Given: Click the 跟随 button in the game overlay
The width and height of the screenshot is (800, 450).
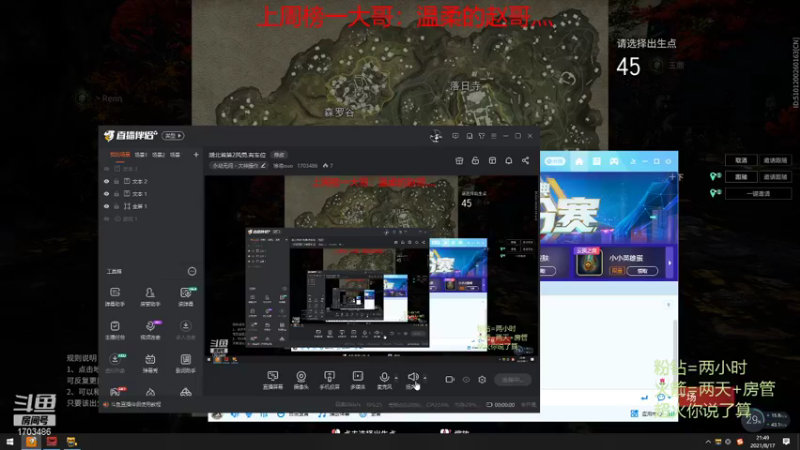Looking at the screenshot, I should click(x=741, y=177).
